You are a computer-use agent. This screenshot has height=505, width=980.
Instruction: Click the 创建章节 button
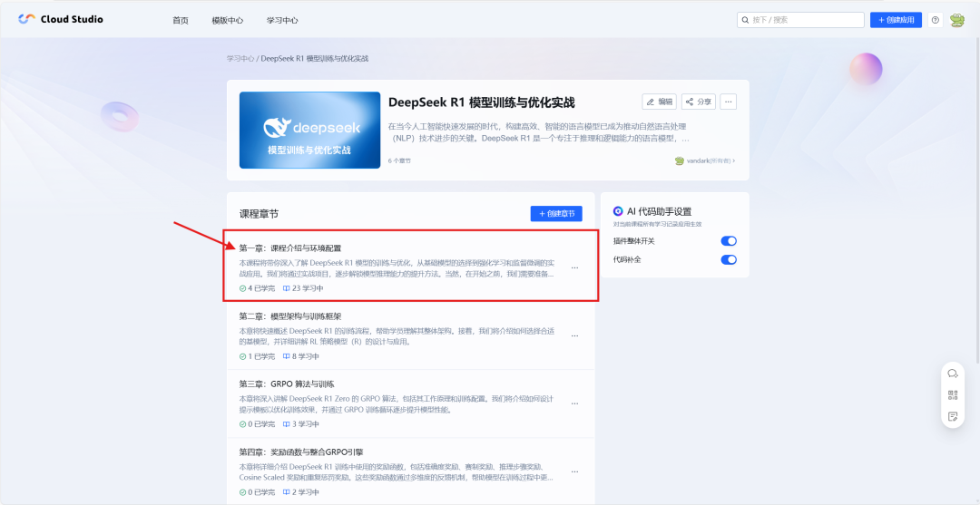(556, 213)
